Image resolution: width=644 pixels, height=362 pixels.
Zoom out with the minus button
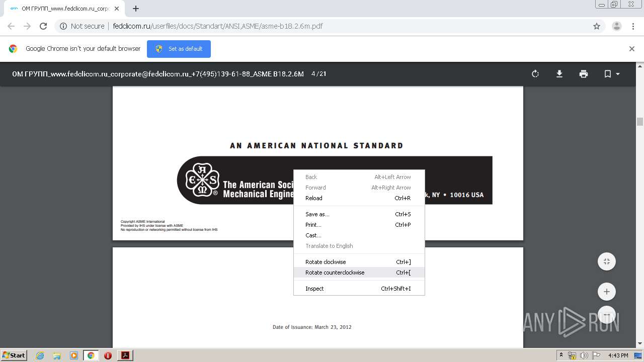coord(607,315)
